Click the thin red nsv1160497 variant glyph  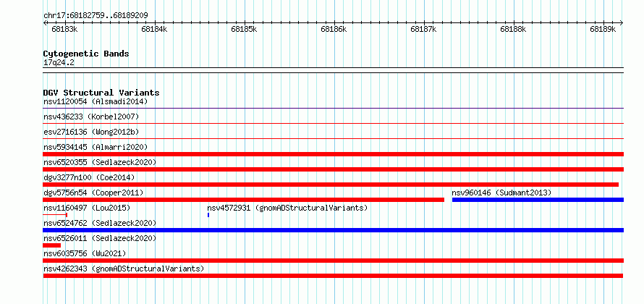(55, 215)
